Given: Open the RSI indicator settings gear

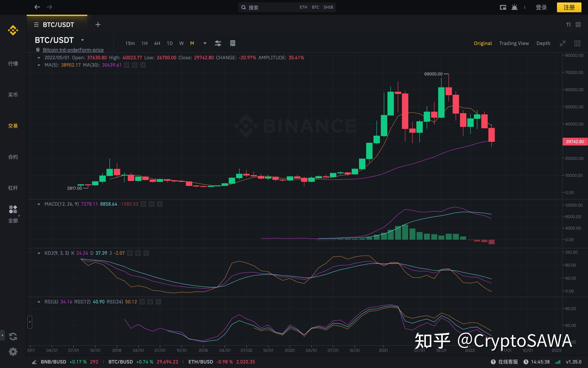Looking at the screenshot, I should tap(150, 302).
